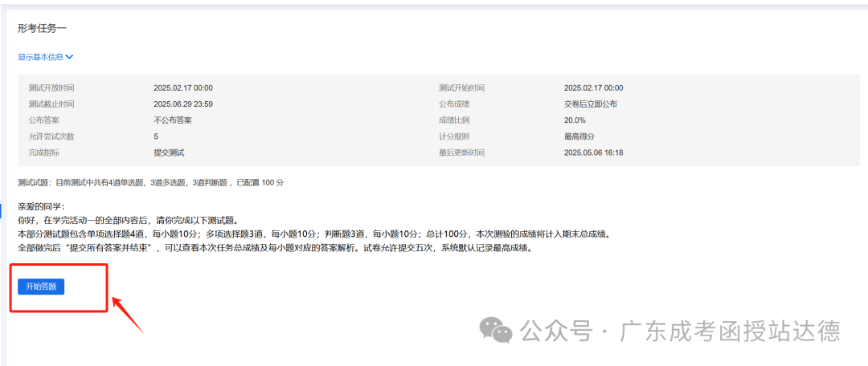Viewport: 868px width, 366px height.
Task: Click the 允许尝试次数 label
Action: coord(51,136)
